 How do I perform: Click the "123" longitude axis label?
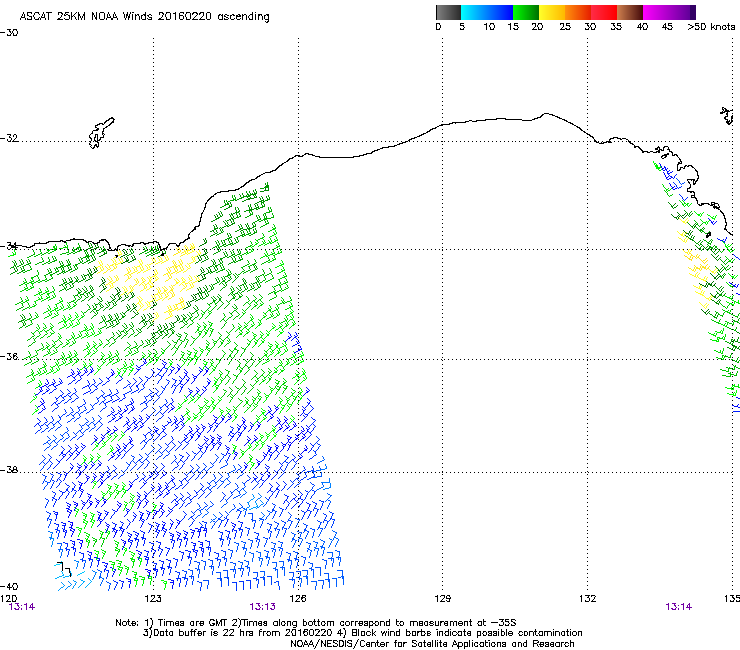(x=153, y=599)
